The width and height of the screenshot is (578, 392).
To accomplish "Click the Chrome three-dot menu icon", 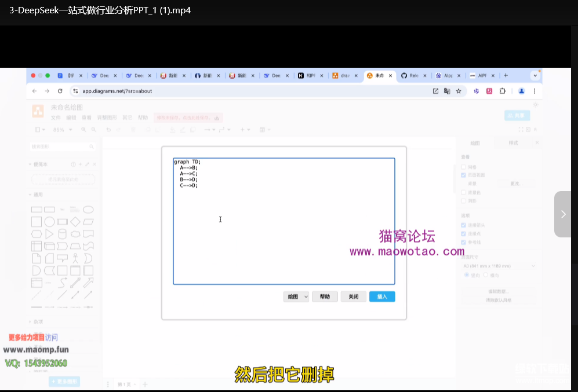I will pyautogui.click(x=534, y=91).
